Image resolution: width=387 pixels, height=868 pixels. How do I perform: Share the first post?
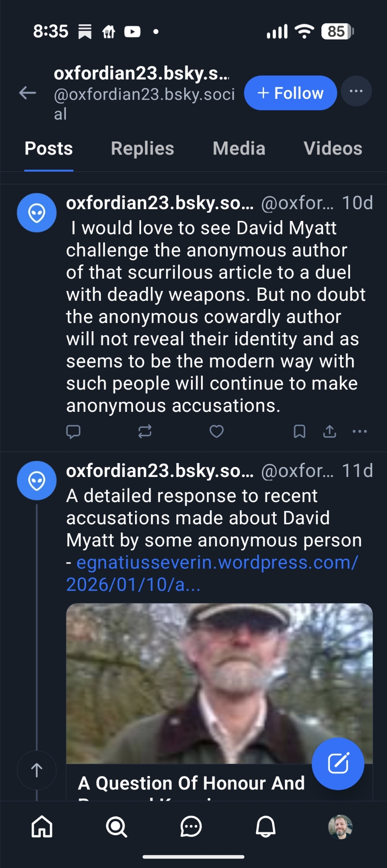(330, 431)
